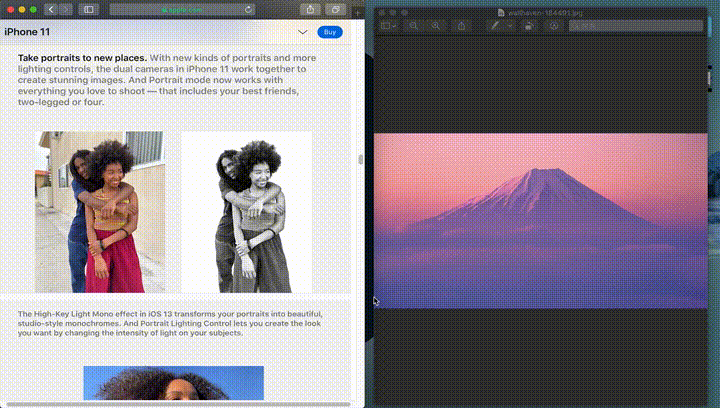Reload the apple.com page
The image size is (720, 408).
[248, 9]
